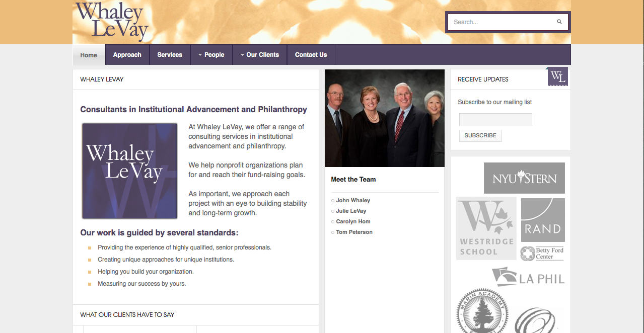Viewport: 644px width, 333px height.
Task: Click the search magnifier icon
Action: point(559,22)
